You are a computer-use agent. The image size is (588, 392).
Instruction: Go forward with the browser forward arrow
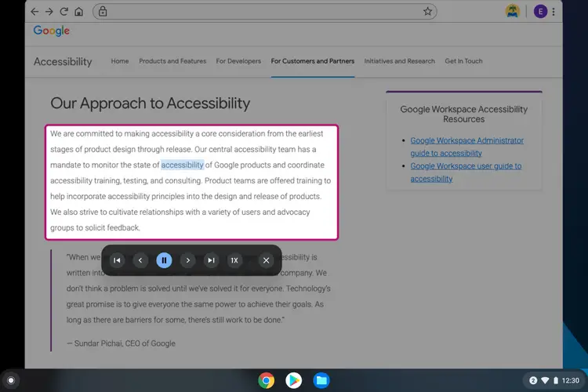pos(49,12)
